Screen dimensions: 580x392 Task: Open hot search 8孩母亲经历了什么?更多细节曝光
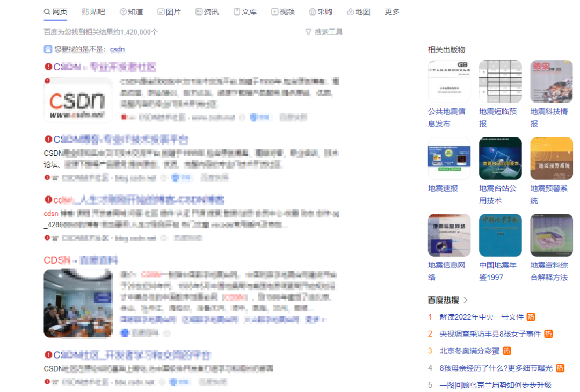click(496, 368)
